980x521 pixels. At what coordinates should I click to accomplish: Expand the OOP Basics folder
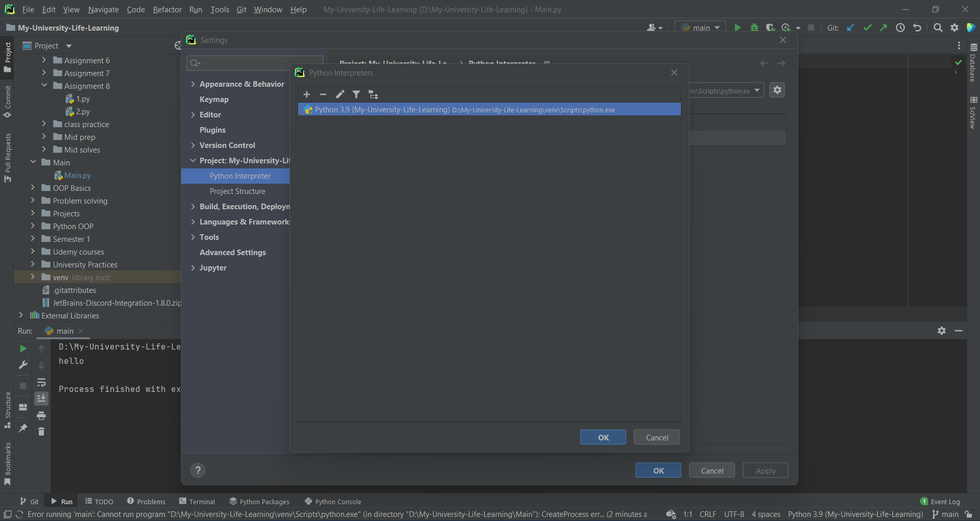click(33, 188)
